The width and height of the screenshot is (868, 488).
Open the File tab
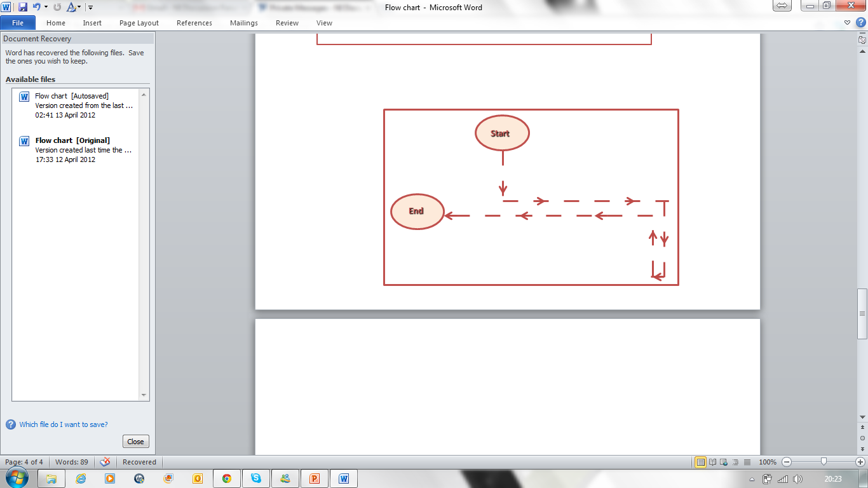pyautogui.click(x=18, y=23)
